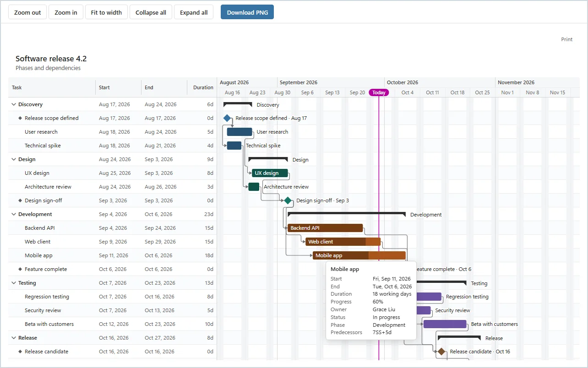The image size is (588, 368).
Task: Select the Backend API task name
Action: pyautogui.click(x=40, y=228)
